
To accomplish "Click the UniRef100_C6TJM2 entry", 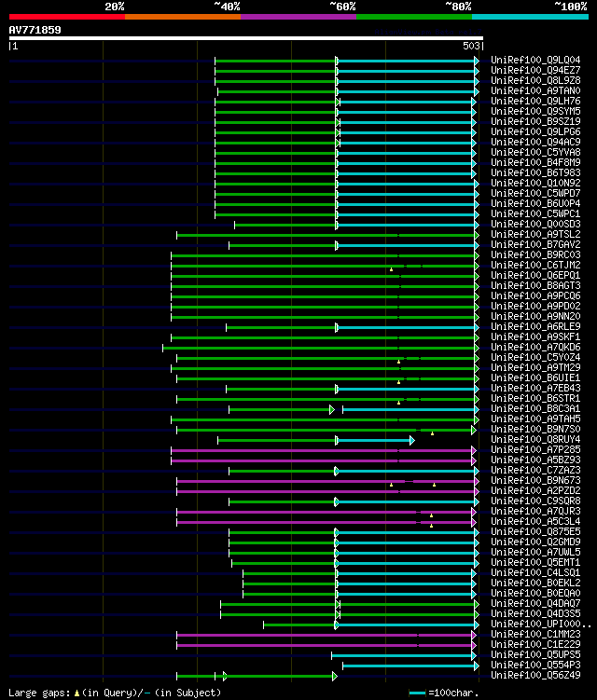I will (535, 265).
